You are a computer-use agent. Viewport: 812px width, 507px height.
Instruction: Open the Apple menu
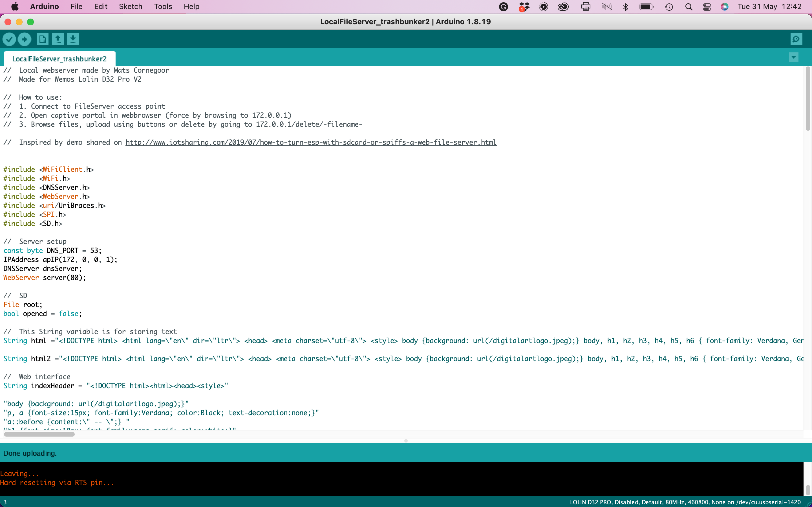15,7
